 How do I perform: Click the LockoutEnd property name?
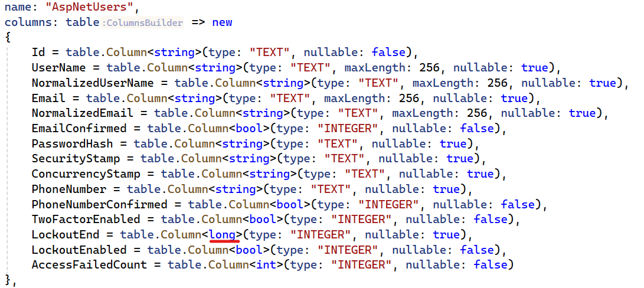click(x=66, y=235)
